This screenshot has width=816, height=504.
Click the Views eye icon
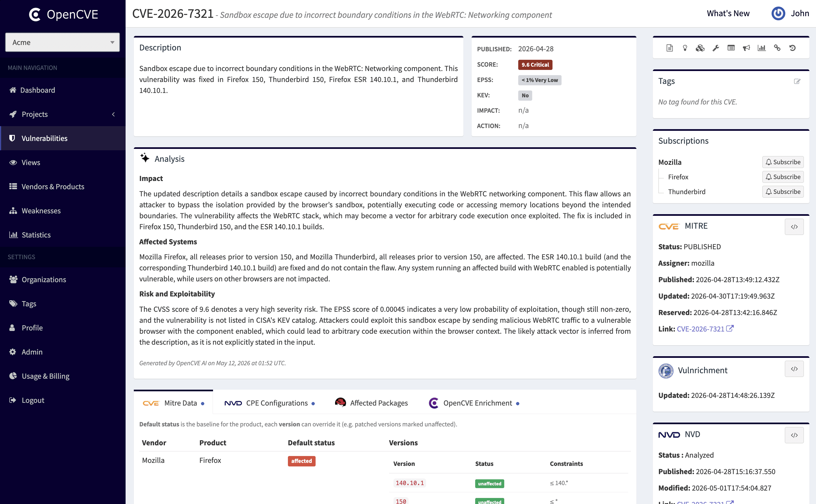13,162
